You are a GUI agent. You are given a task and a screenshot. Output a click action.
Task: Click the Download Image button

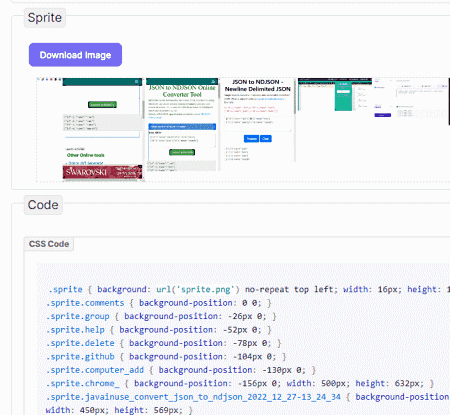coord(75,55)
